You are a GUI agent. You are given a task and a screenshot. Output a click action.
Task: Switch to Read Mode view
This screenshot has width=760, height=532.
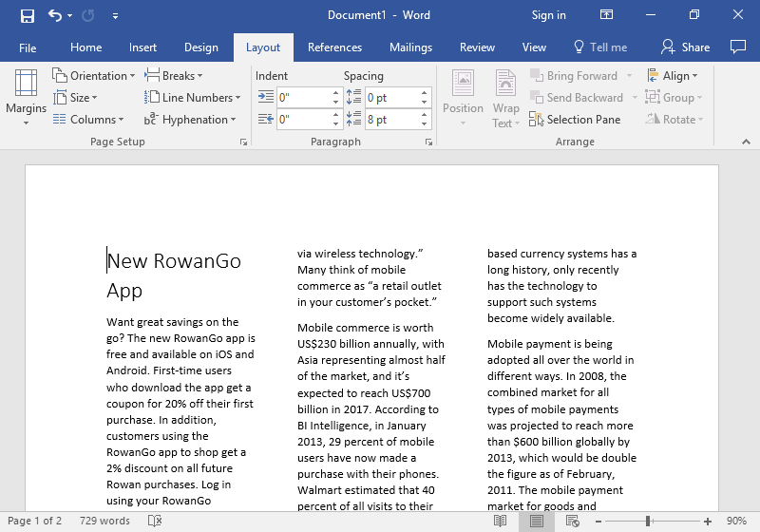coord(502,521)
